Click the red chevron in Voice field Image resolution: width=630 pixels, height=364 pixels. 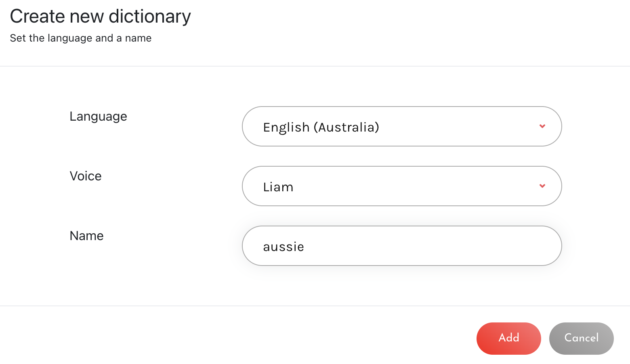[542, 186]
